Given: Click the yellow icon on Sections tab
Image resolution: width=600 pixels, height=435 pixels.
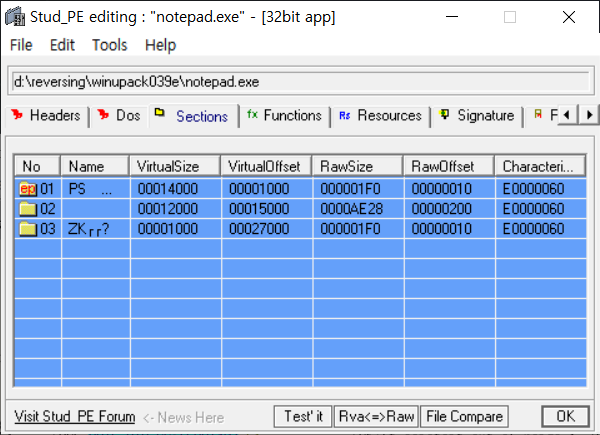Looking at the screenshot, I should tap(159, 112).
